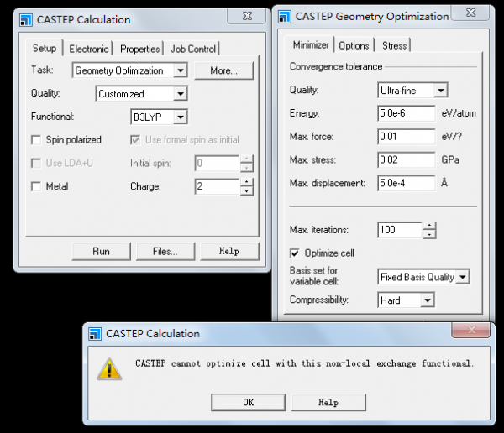Click the Max. force field 0.01
The height and width of the screenshot is (433, 504).
coord(407,137)
